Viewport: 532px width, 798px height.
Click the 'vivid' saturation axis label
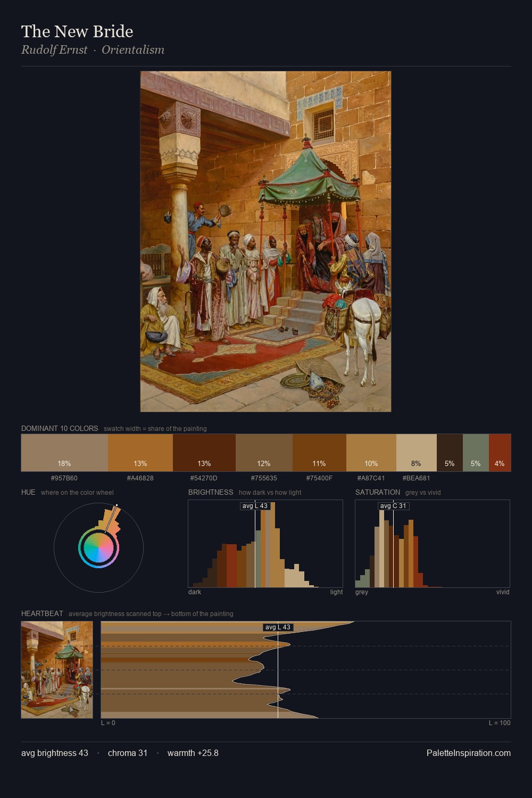[x=503, y=592]
